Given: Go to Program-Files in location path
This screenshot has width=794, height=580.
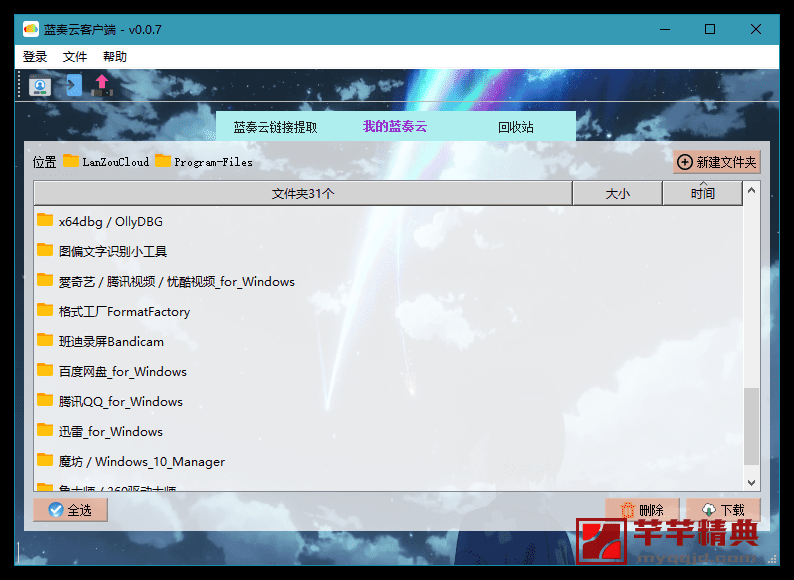Looking at the screenshot, I should [213, 162].
